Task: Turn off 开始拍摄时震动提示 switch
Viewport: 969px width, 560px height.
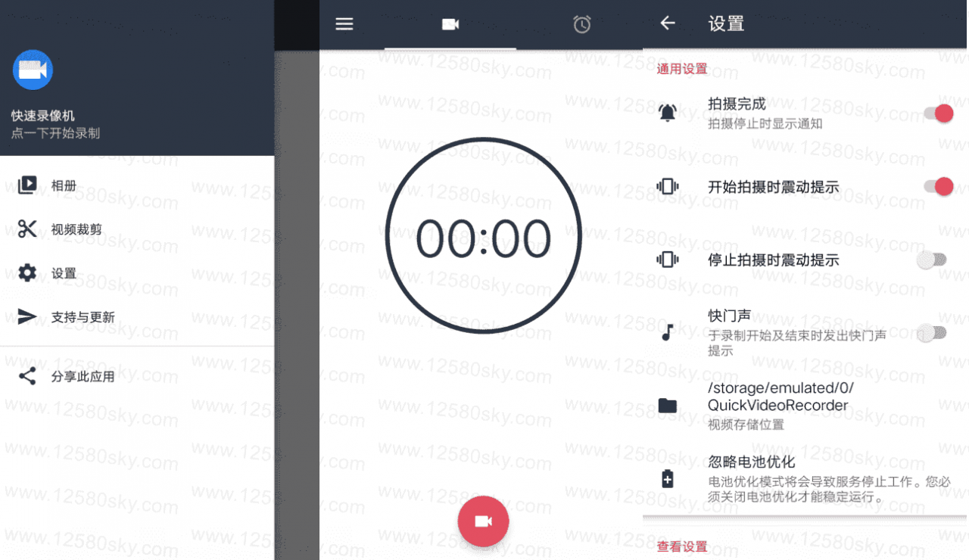Action: [x=939, y=185]
